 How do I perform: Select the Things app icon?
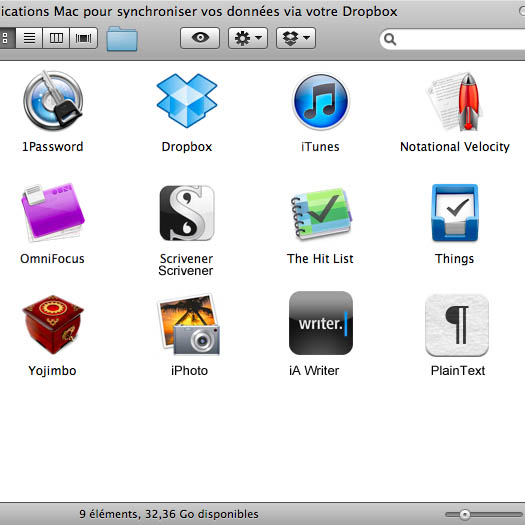pyautogui.click(x=455, y=213)
